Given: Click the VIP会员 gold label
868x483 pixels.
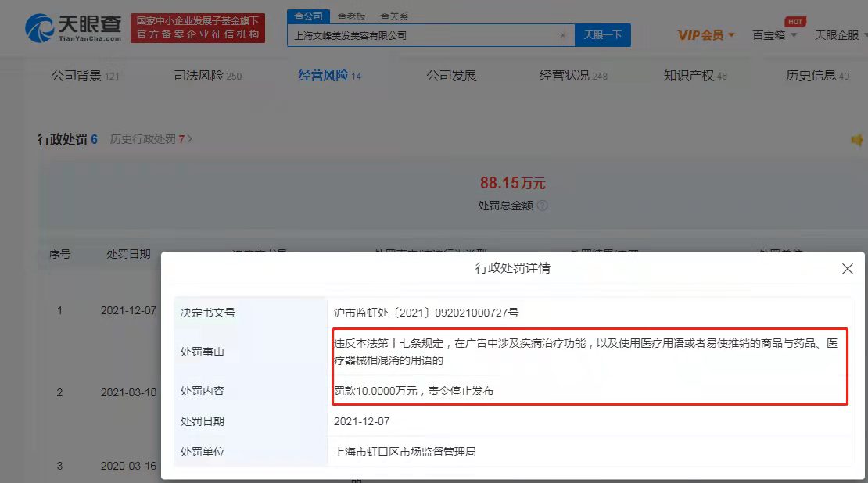Looking at the screenshot, I should click(701, 35).
